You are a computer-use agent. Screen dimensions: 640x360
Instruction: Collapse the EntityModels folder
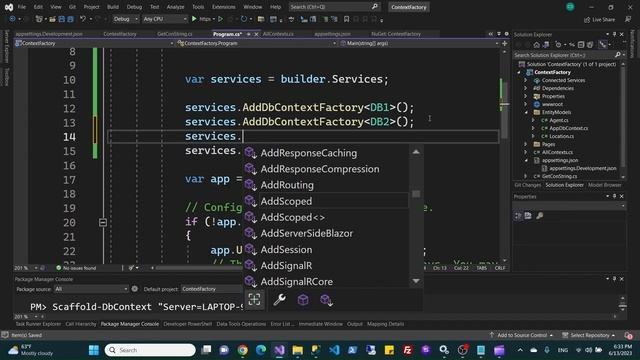526,112
